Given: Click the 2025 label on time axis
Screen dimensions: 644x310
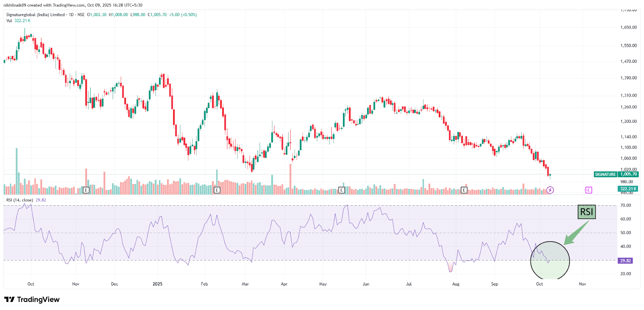Looking at the screenshot, I should (157, 284).
